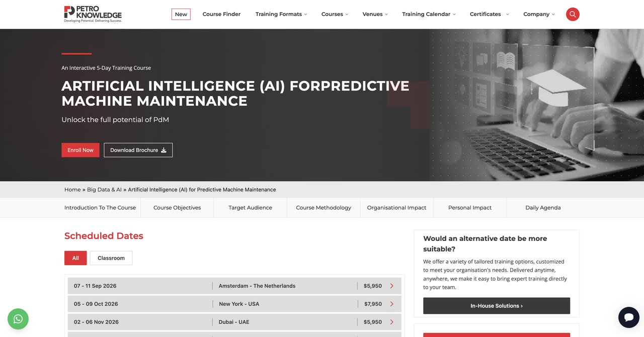Go to the Big Data & AI breadcrumb
The height and width of the screenshot is (337, 644).
[x=104, y=190]
